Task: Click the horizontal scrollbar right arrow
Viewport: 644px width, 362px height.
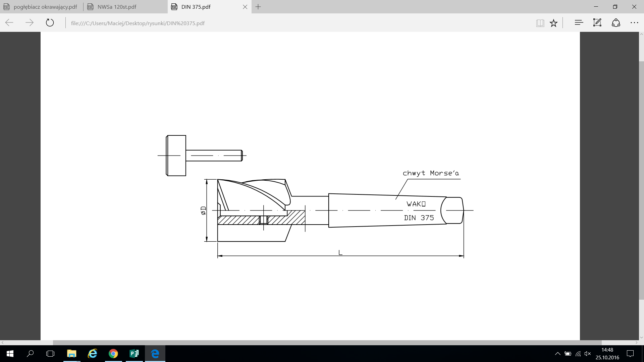Action: [x=637, y=343]
